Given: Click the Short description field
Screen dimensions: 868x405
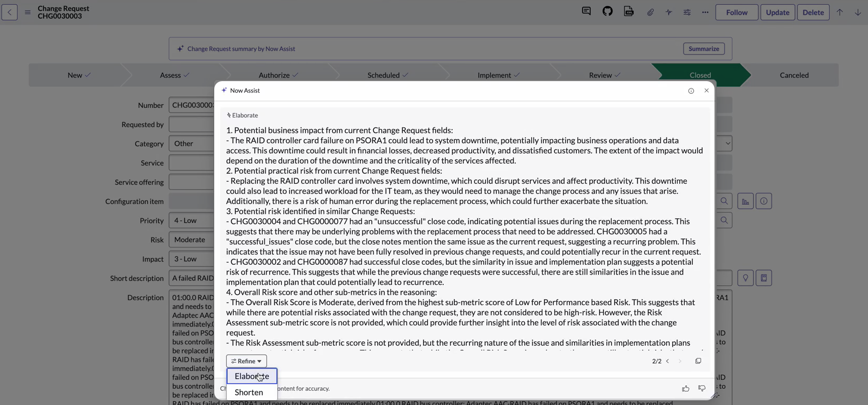Looking at the screenshot, I should point(192,278).
